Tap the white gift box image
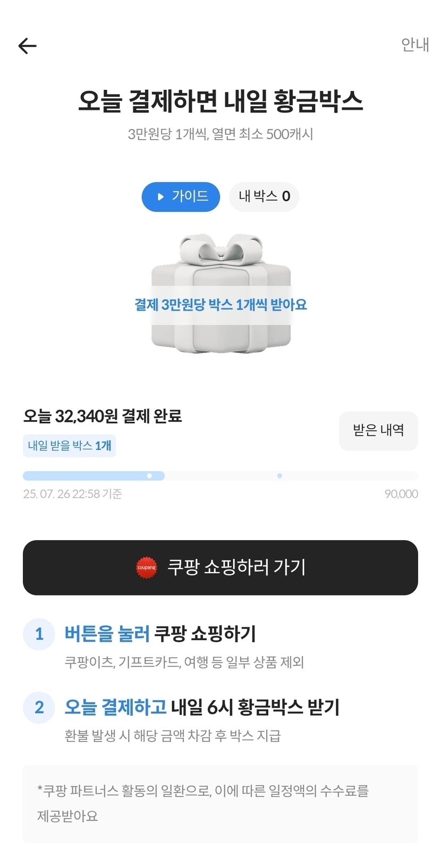The height and width of the screenshot is (868, 441). coord(220,259)
